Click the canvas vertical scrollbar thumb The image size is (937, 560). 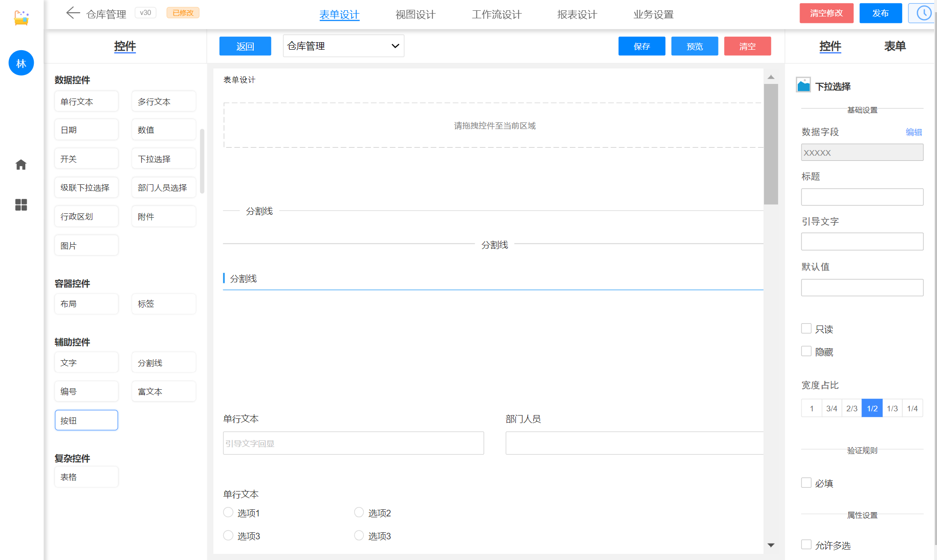pos(771,144)
